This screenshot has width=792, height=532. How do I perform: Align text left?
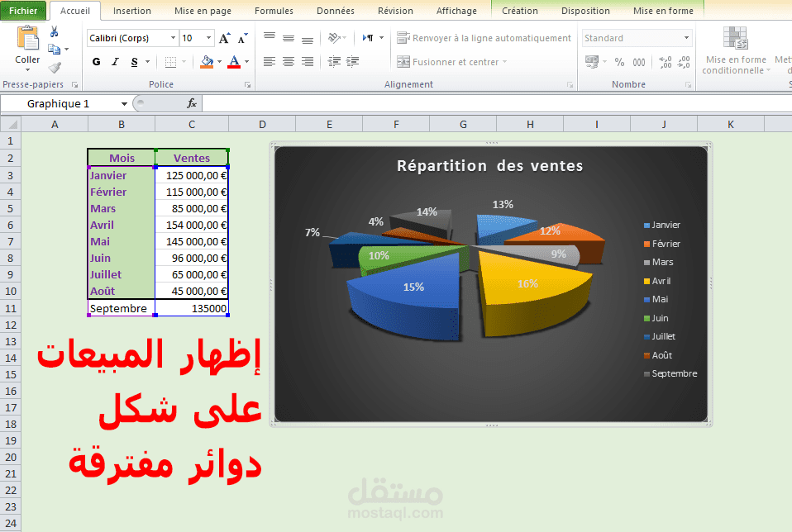point(270,62)
